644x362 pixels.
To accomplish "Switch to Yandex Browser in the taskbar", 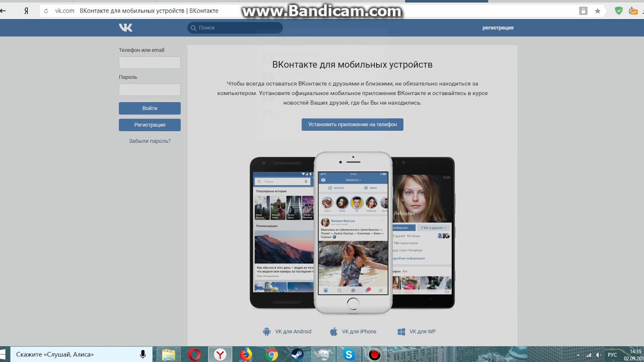I will [x=220, y=354].
